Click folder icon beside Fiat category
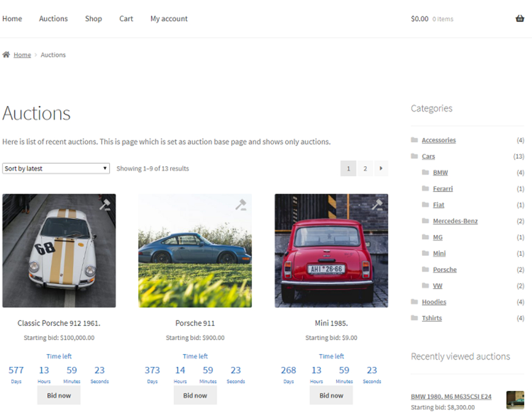The height and width of the screenshot is (413, 532). click(x=426, y=205)
